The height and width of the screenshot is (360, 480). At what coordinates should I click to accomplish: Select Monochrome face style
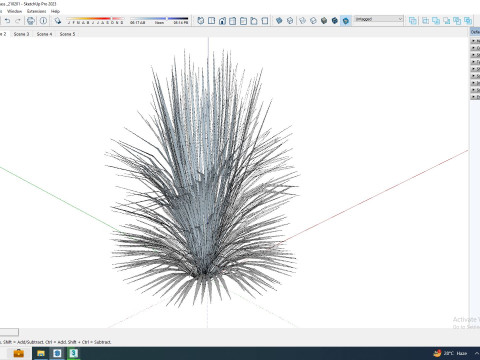tap(346, 21)
